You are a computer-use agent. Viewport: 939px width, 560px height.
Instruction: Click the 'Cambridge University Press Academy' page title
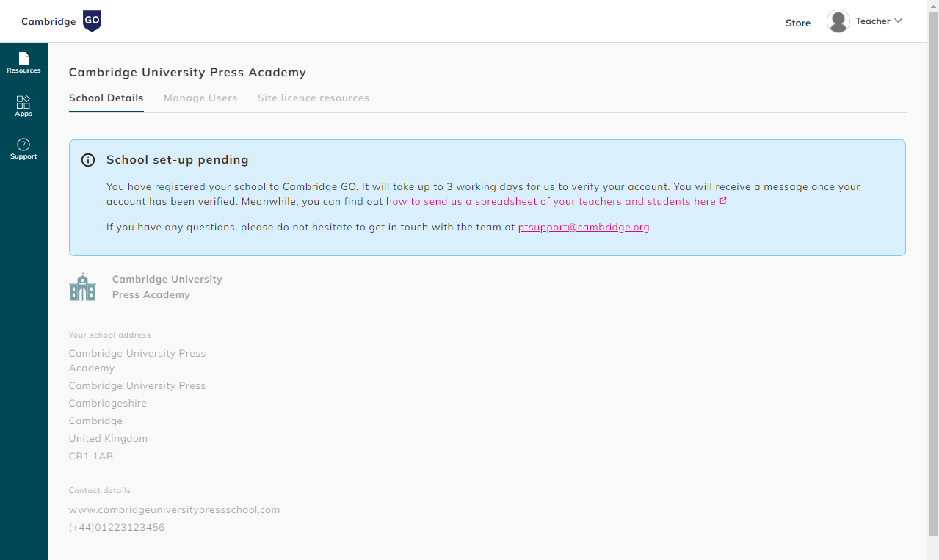(x=187, y=72)
